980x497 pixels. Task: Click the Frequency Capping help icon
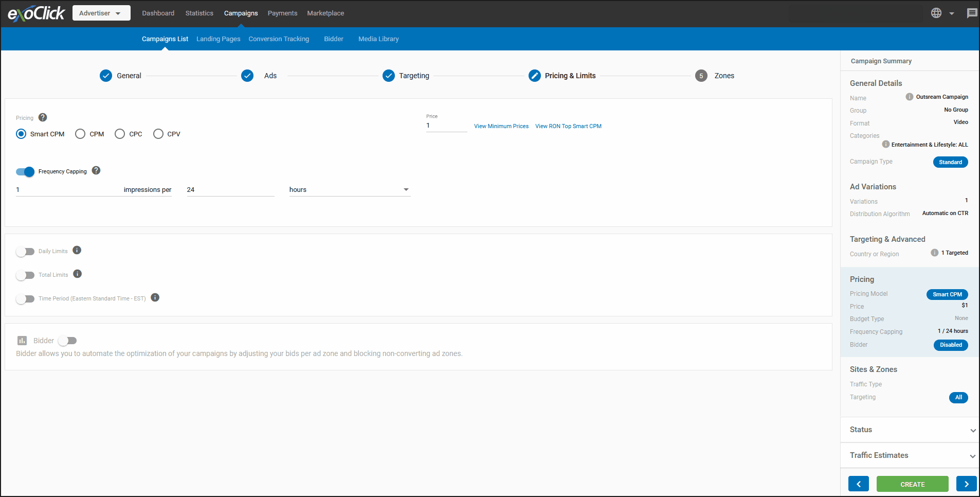click(96, 171)
